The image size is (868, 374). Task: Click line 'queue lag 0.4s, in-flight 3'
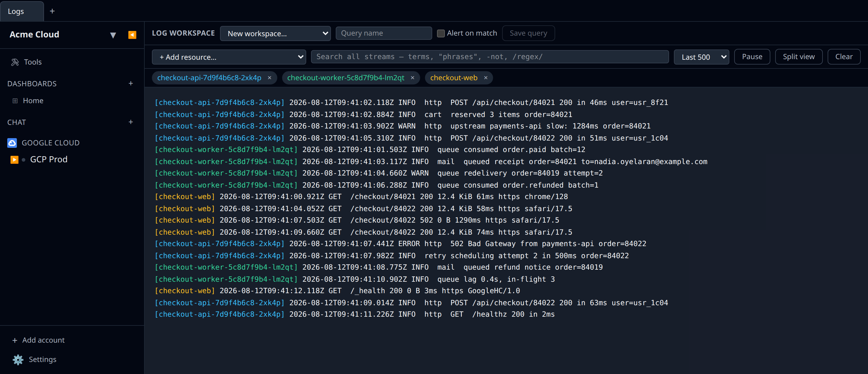[354, 280]
